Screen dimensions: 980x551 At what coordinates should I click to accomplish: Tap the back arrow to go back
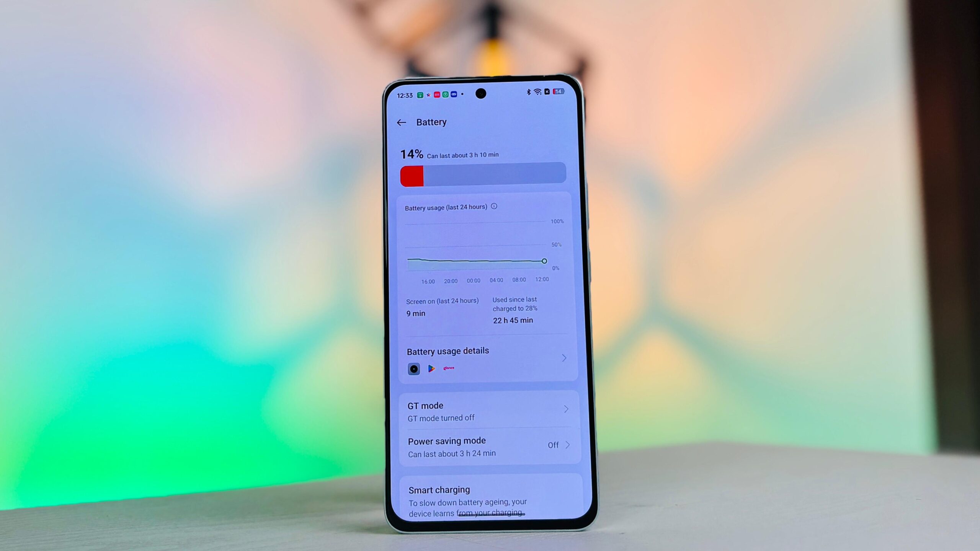(402, 122)
